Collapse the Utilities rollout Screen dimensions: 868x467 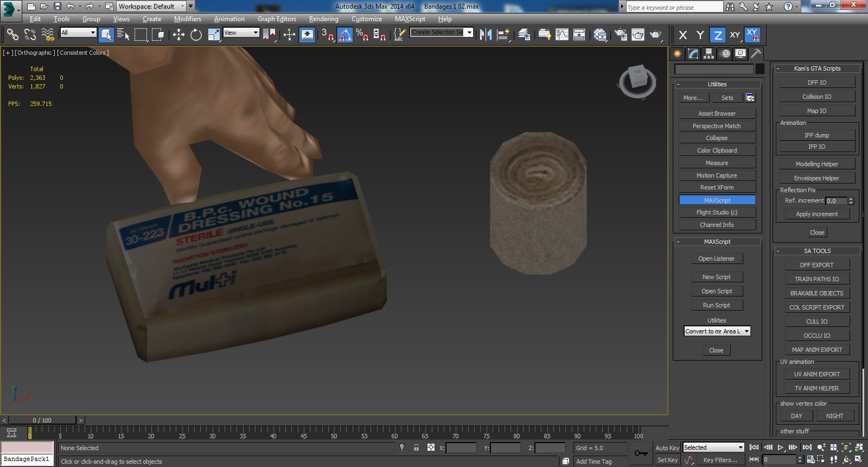click(717, 84)
